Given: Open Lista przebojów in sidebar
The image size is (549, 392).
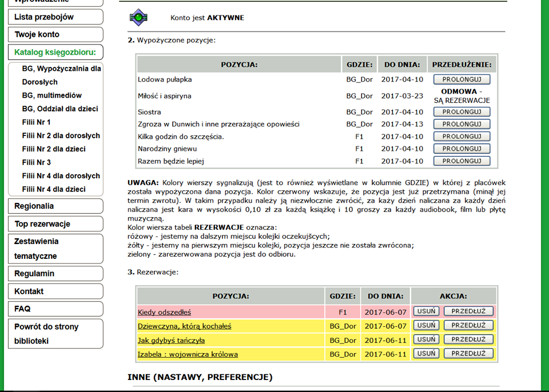Looking at the screenshot, I should (x=55, y=17).
